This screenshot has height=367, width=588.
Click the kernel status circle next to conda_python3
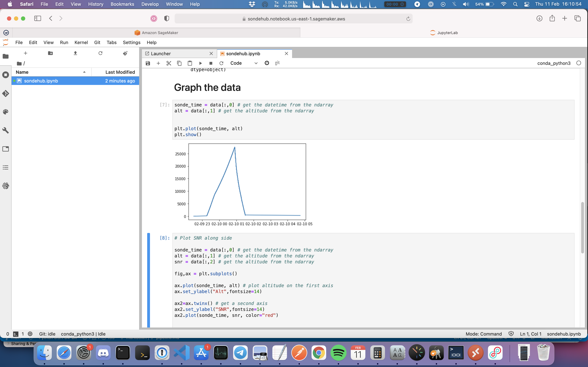click(x=579, y=63)
